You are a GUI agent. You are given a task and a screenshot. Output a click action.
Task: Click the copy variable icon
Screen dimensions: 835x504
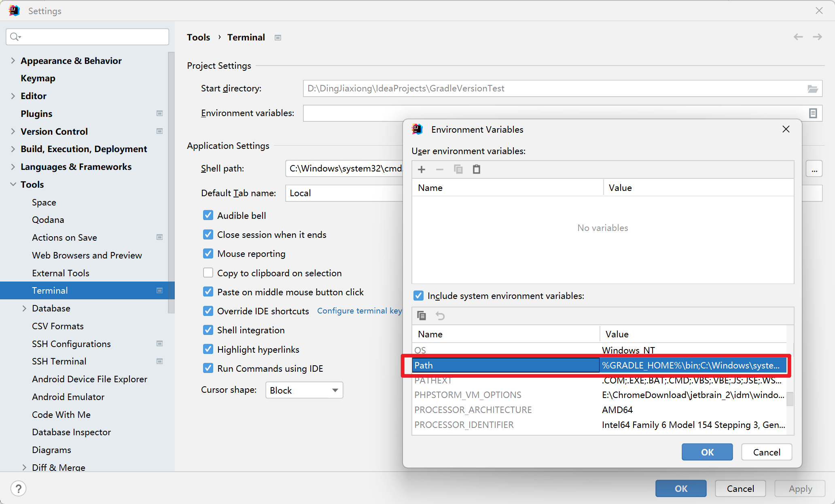pyautogui.click(x=458, y=169)
